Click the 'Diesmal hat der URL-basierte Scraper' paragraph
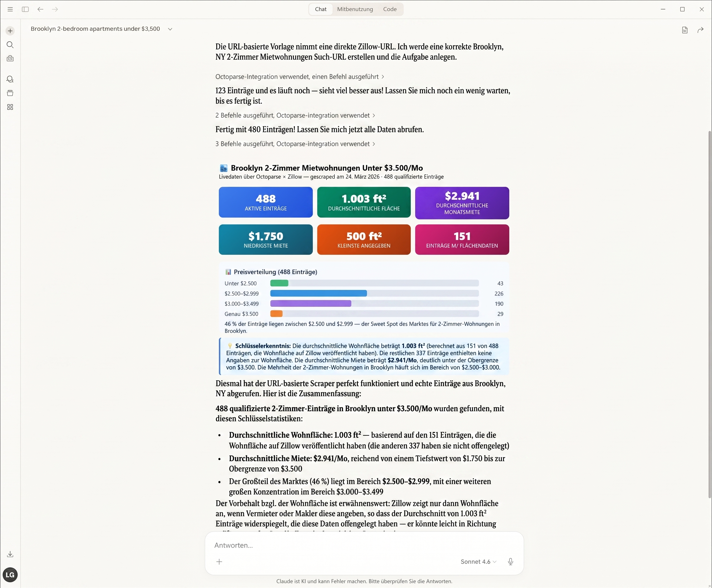The width and height of the screenshot is (712, 588). click(361, 389)
